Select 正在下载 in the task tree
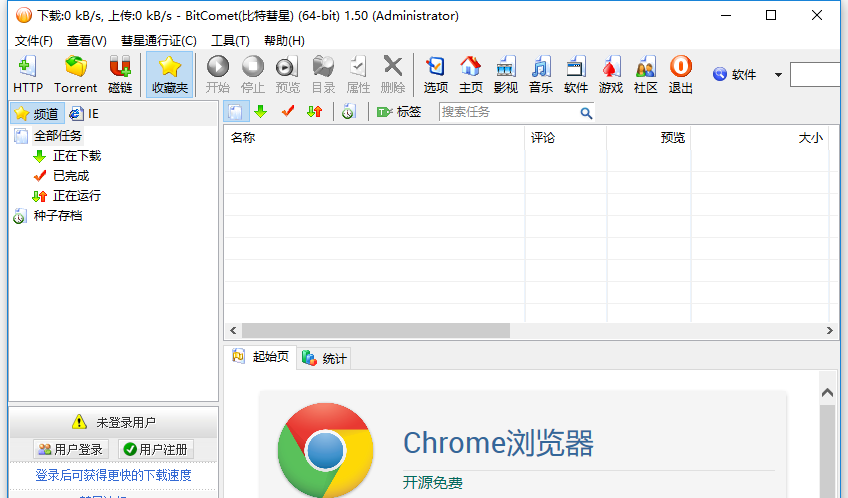This screenshot has width=848, height=498. click(76, 156)
